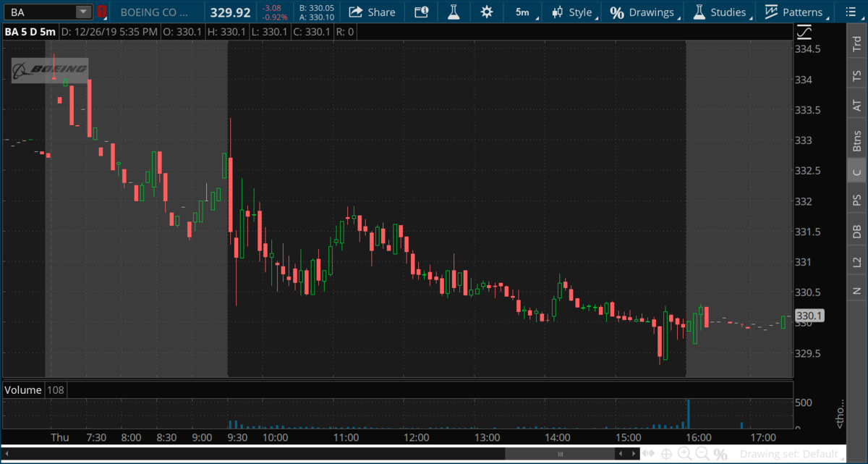This screenshot has width=868, height=464.
Task: Click the Thu date label on time axis
Action: pyautogui.click(x=60, y=438)
